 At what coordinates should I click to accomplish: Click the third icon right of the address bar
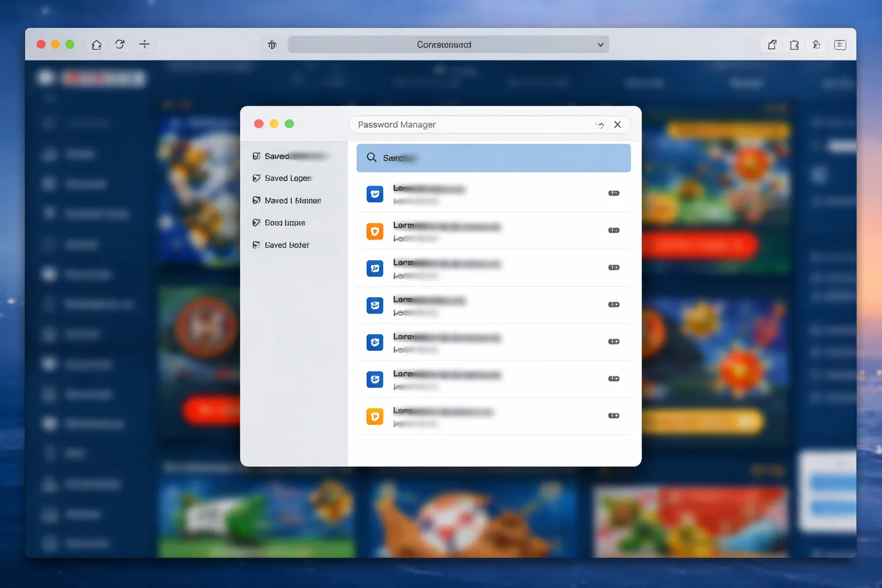click(816, 45)
